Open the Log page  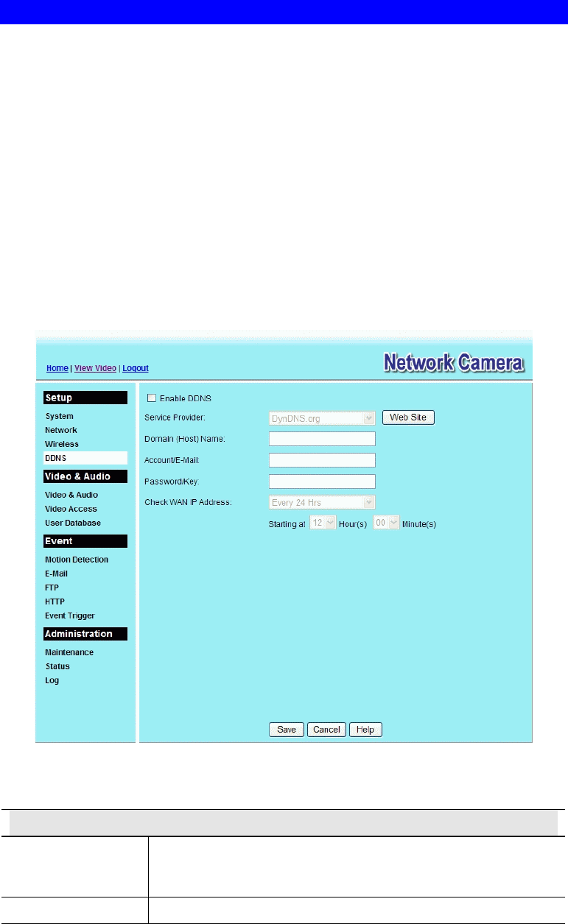52,680
